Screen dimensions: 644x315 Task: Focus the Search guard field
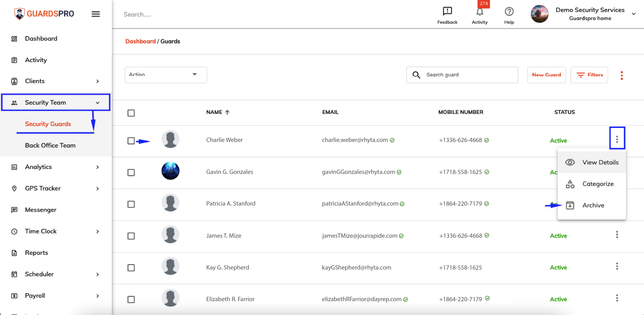(462, 75)
